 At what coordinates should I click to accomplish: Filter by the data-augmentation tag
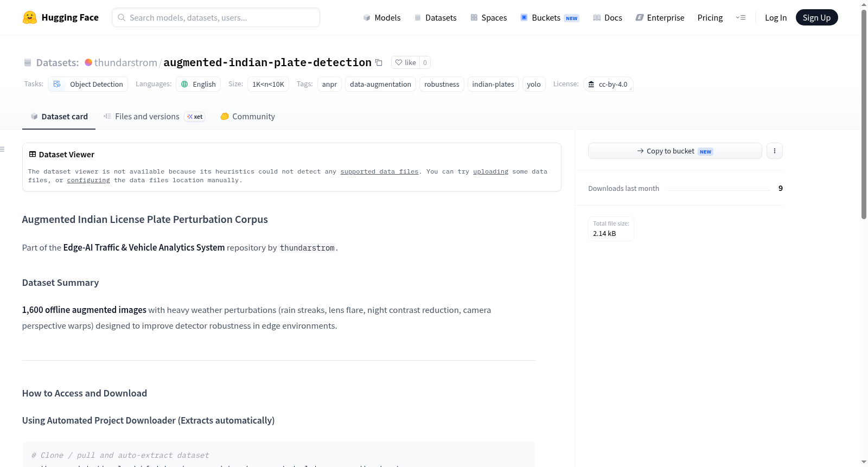[380, 84]
